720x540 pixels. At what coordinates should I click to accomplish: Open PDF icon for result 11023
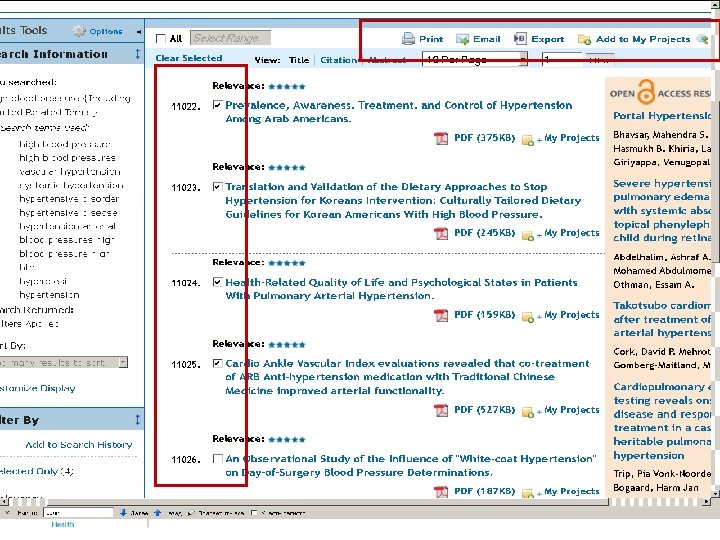pyautogui.click(x=441, y=233)
